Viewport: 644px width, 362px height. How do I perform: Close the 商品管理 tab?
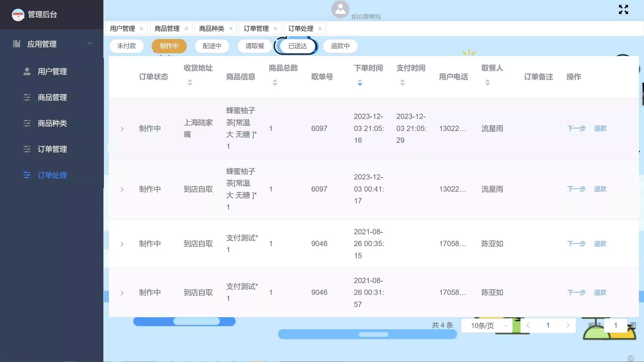[x=186, y=29]
